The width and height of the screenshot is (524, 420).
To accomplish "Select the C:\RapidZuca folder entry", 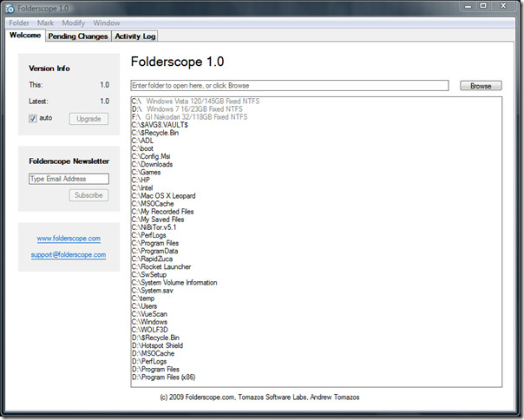I will pyautogui.click(x=152, y=259).
